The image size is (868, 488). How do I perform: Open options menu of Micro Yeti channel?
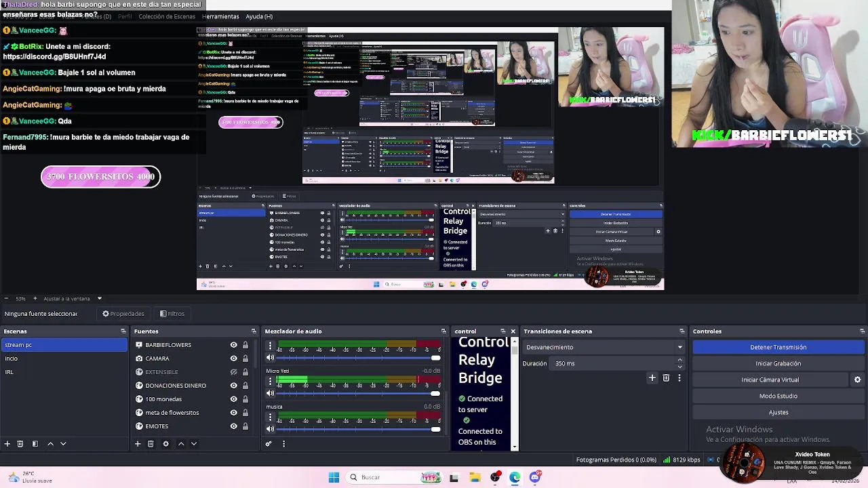[x=270, y=381]
